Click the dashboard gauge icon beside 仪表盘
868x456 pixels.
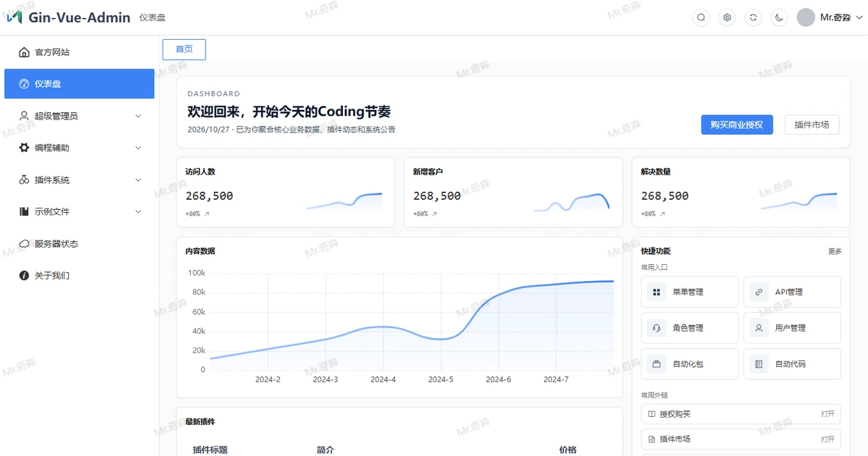pos(24,84)
